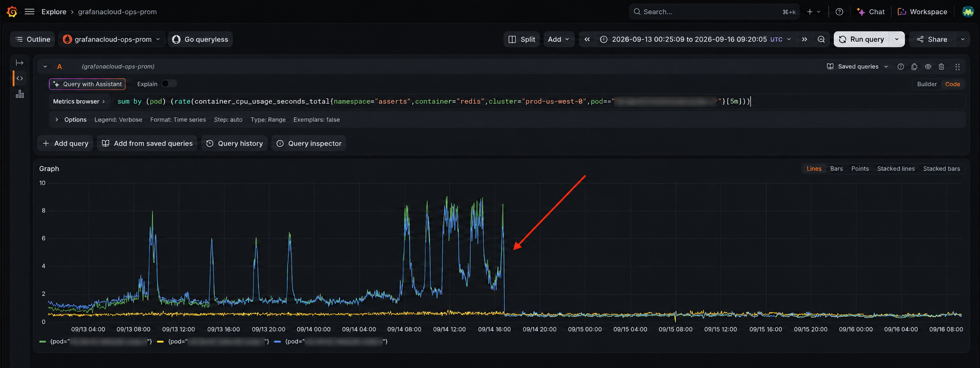Hide query A with eye icon
The width and height of the screenshot is (980, 368).
pos(928,67)
